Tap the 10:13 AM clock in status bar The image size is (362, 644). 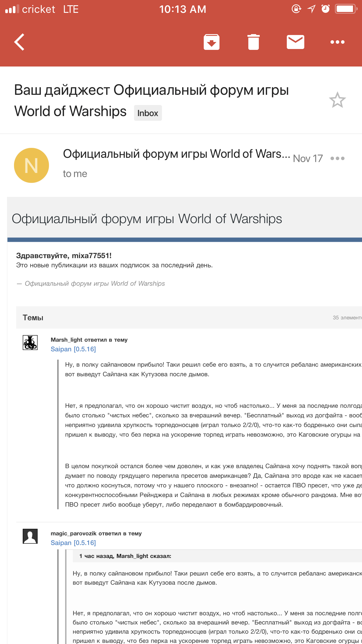tap(183, 9)
